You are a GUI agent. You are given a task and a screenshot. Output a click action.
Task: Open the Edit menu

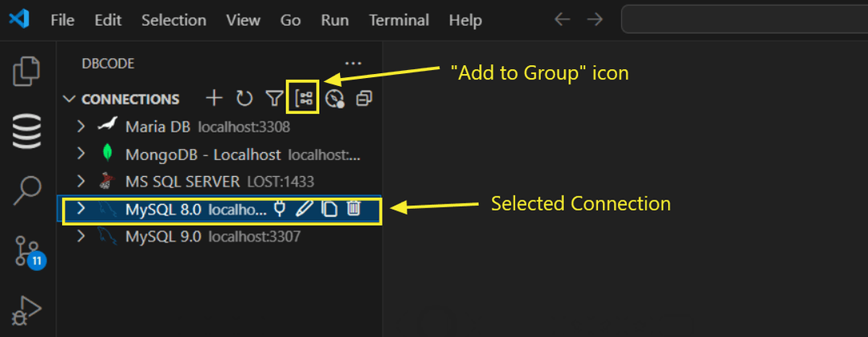(x=108, y=20)
